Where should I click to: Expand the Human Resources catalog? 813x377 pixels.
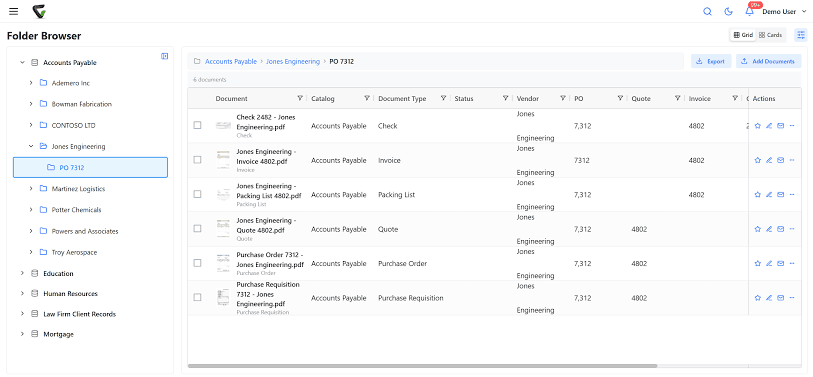pos(22,294)
